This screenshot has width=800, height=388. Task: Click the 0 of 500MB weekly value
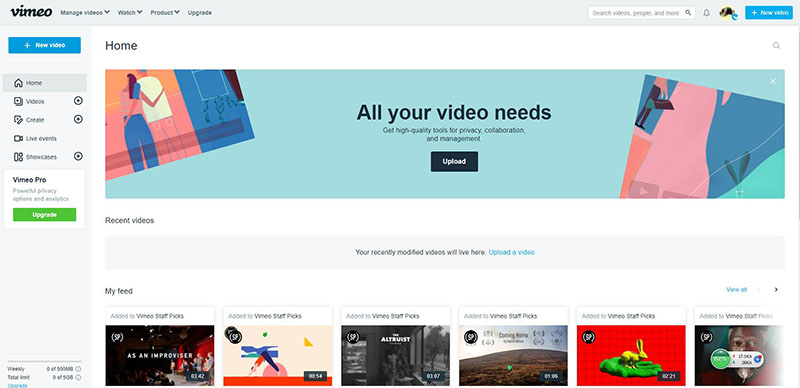[x=60, y=369]
